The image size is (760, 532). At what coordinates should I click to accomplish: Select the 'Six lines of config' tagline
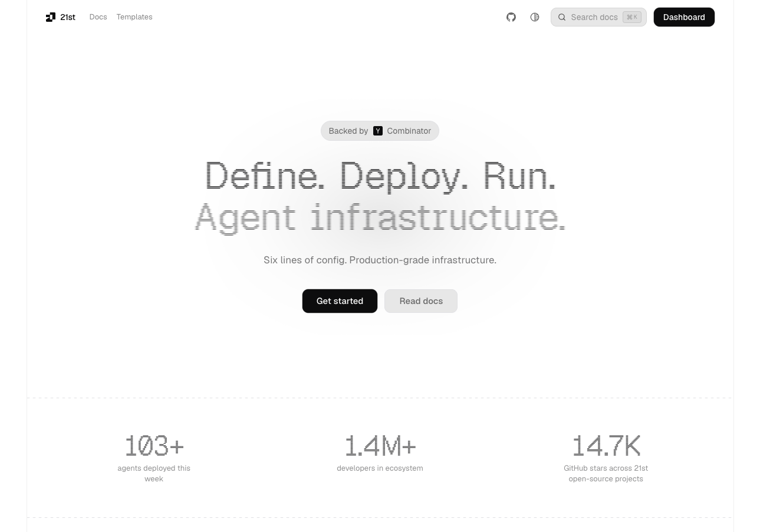(x=380, y=260)
